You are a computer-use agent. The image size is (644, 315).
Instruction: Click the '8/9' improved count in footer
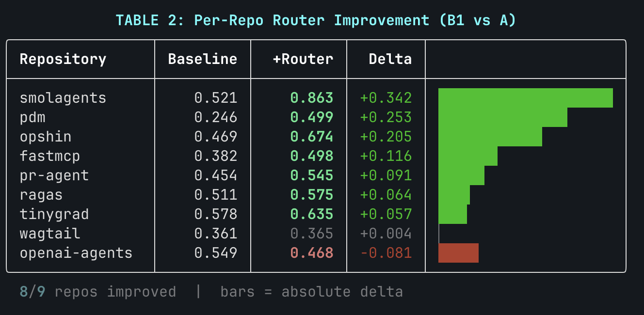[x=32, y=292]
